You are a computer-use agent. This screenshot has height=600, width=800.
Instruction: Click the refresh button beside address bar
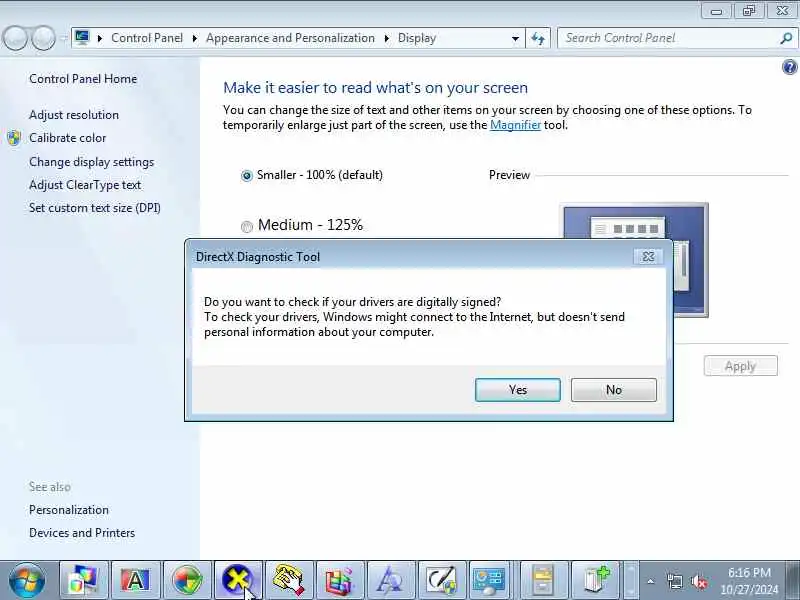click(x=538, y=38)
